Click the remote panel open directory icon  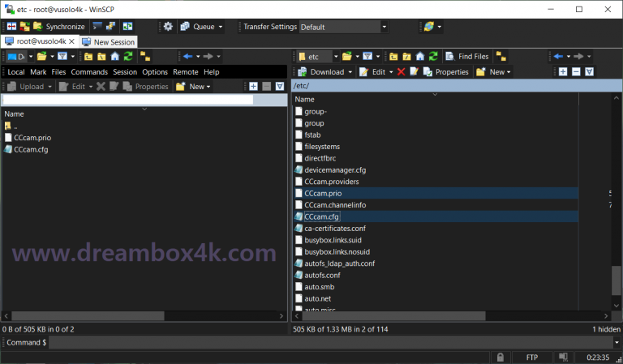(347, 57)
